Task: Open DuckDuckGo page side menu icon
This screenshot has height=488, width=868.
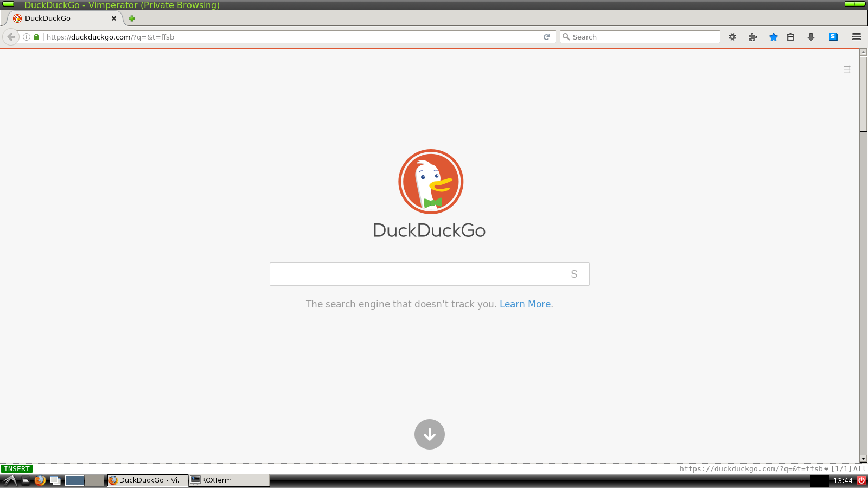Action: click(847, 69)
